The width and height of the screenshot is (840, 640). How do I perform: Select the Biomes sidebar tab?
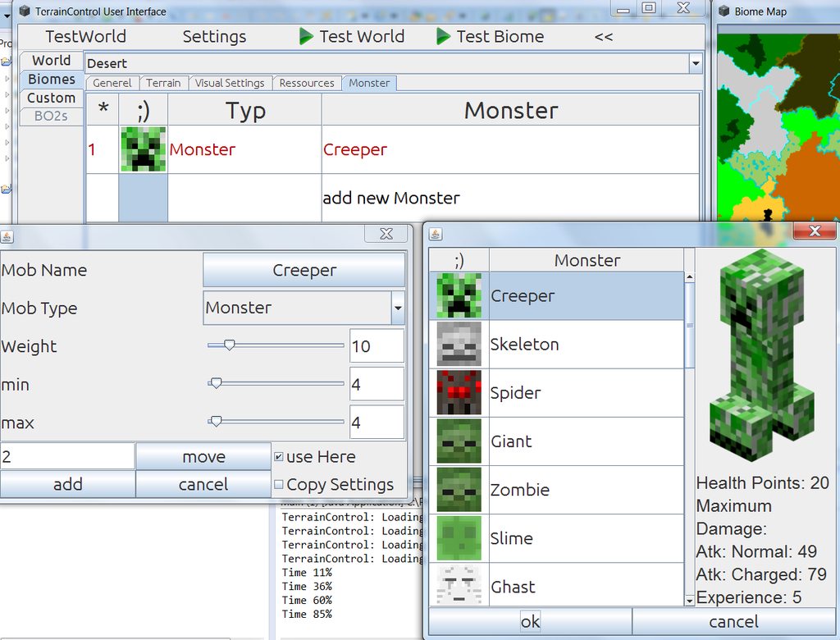point(51,79)
